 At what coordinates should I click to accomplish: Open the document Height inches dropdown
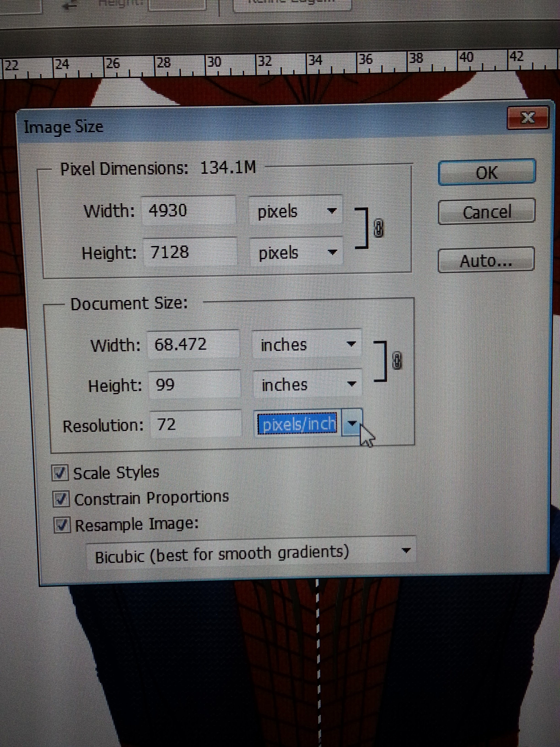coord(307,384)
